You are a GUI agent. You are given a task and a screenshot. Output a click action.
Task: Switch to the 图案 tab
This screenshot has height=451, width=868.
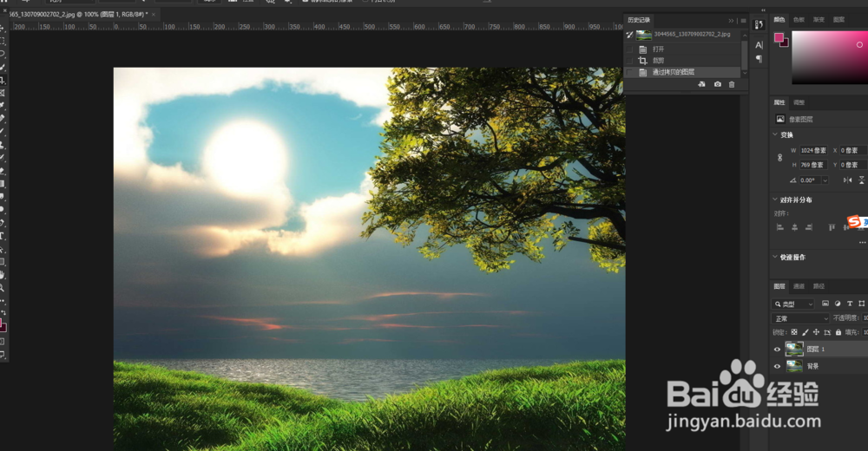pyautogui.click(x=839, y=19)
